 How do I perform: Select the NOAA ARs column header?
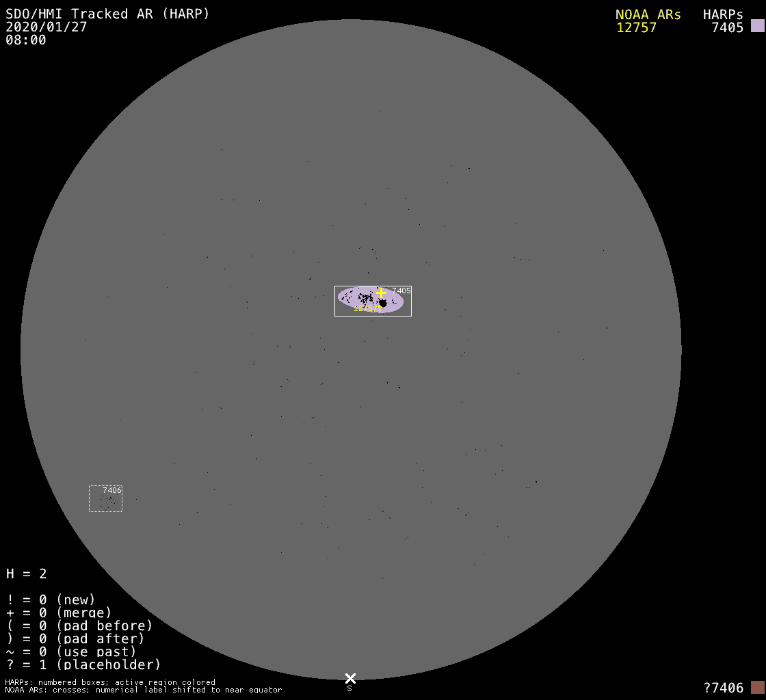(648, 14)
